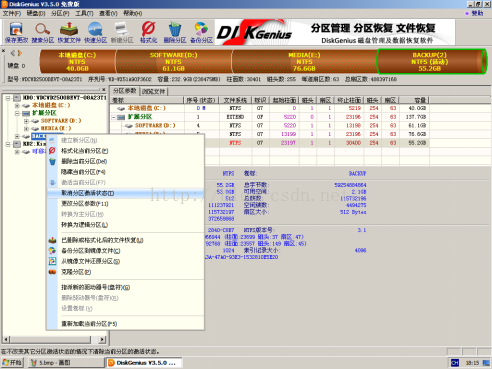Open the Recover Files toolbar icon
The width and height of the screenshot is (492, 369).
[x=69, y=32]
